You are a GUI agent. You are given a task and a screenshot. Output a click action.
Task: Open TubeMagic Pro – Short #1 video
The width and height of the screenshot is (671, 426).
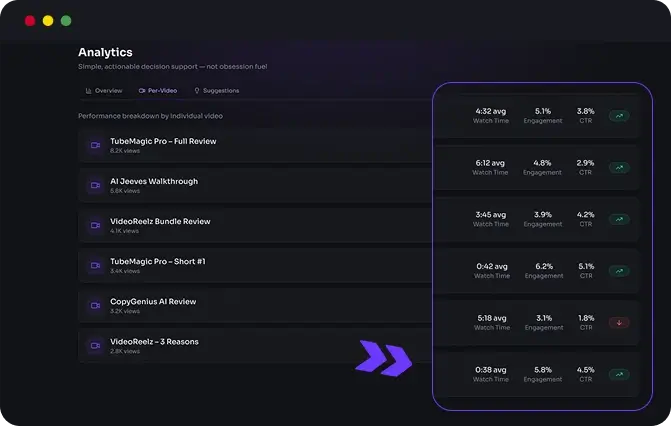[157, 262]
